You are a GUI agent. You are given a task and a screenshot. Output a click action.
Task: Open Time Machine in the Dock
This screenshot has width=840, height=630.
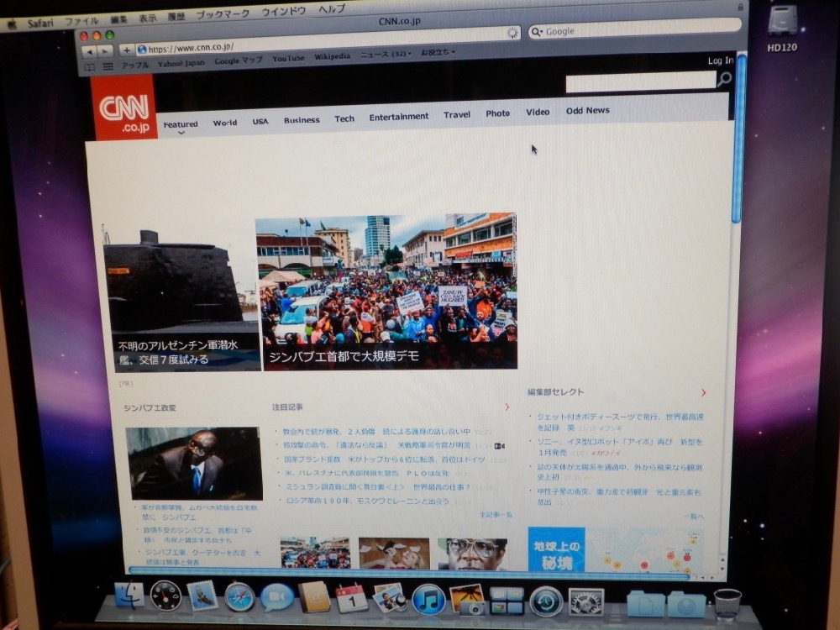coord(546,601)
